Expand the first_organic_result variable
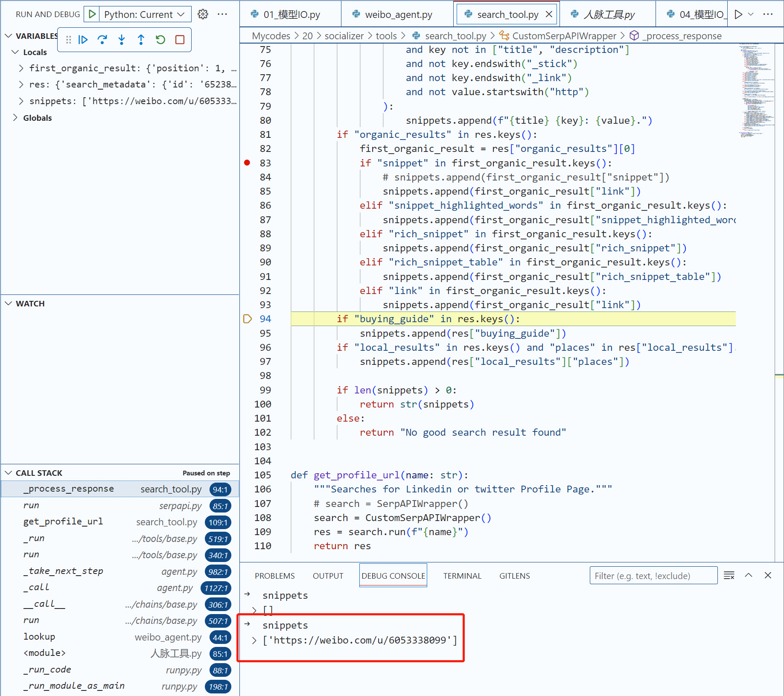Image resolution: width=784 pixels, height=696 pixels. pyautogui.click(x=21, y=68)
